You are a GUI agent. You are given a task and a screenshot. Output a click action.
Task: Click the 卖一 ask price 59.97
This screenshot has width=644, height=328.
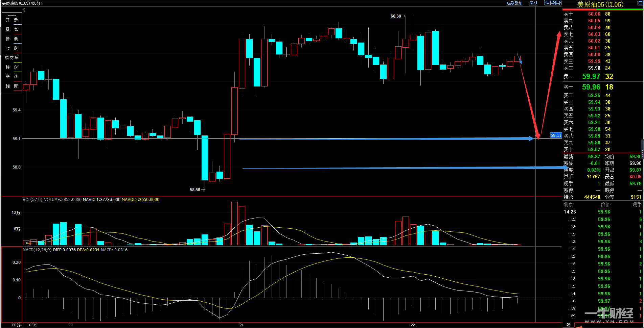coord(591,77)
